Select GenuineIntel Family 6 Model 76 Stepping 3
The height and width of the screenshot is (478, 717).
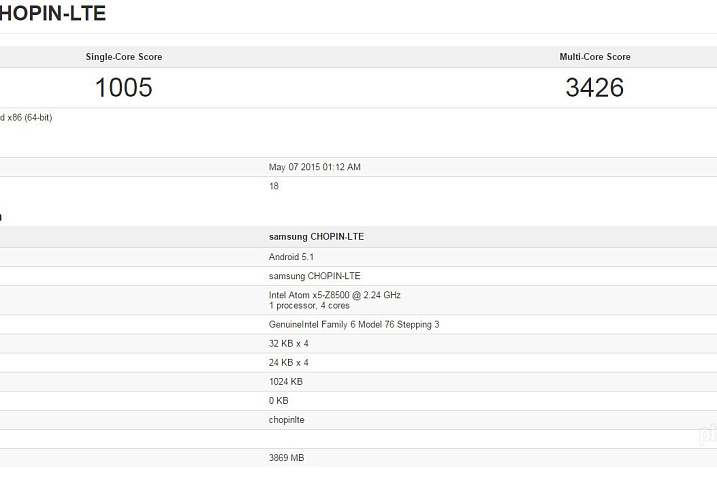pos(354,324)
